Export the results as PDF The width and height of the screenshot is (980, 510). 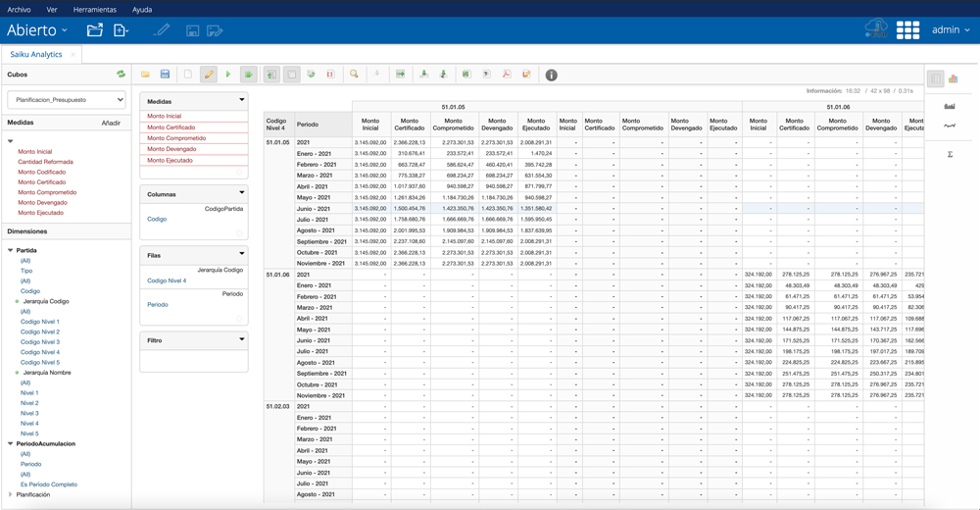pos(507,75)
